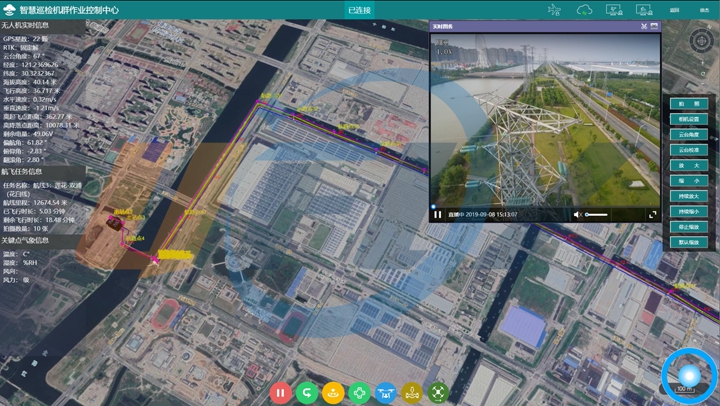The height and width of the screenshot is (406, 720).
Task: Click the dark green drone with arrow icon
Action: pos(438,393)
